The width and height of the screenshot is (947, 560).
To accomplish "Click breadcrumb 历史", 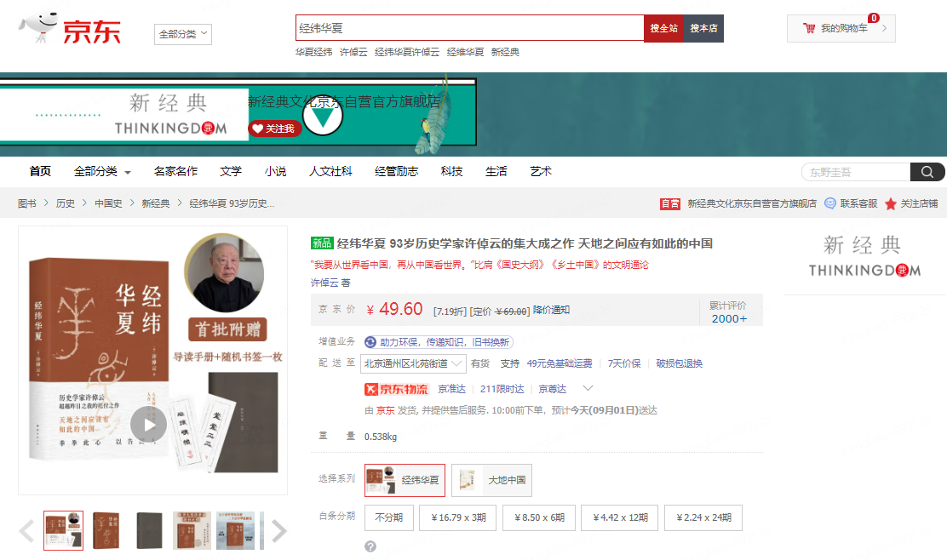I will click(x=66, y=203).
